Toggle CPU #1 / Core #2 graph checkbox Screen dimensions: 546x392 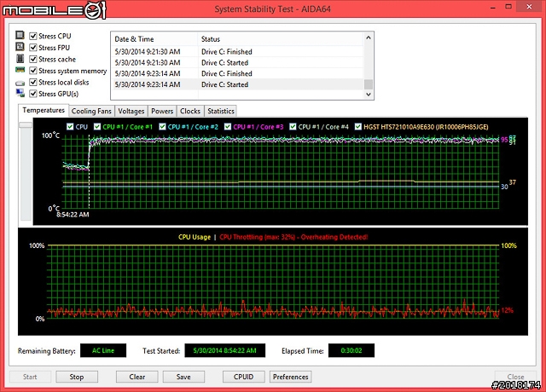(162, 127)
